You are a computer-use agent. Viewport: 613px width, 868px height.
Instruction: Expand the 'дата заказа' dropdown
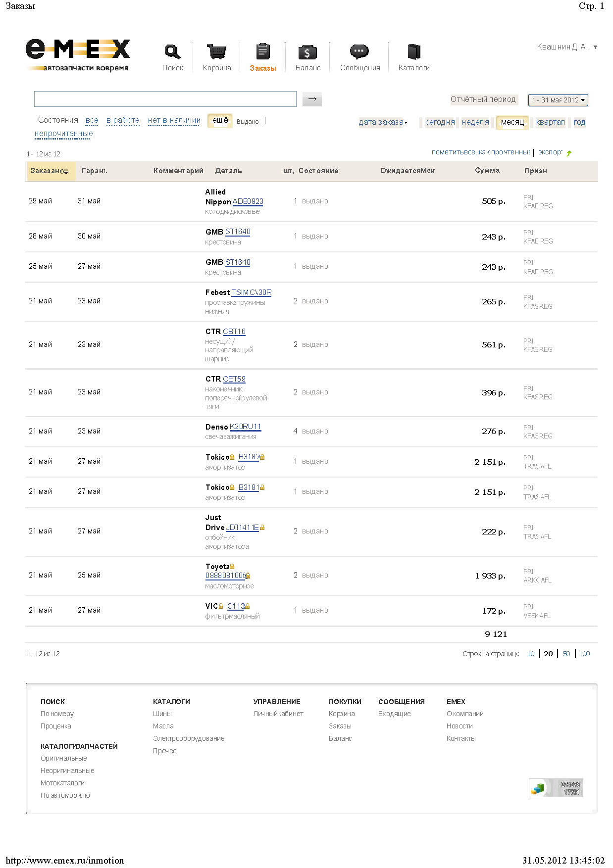[x=383, y=122]
